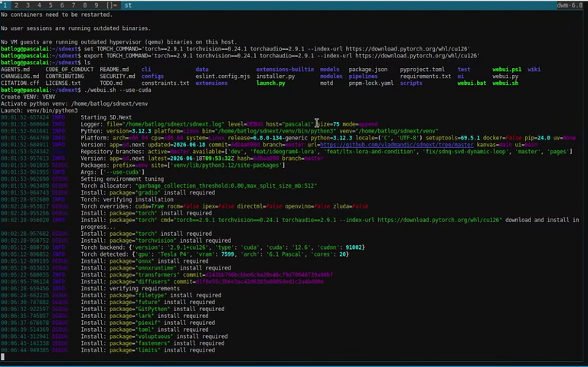Click the st window title in bar

128,5
